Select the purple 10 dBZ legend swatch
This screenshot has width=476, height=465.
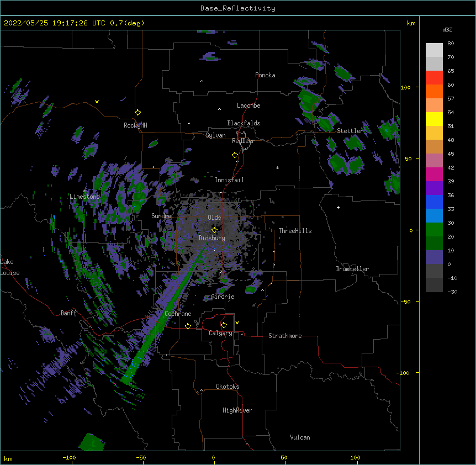pyautogui.click(x=434, y=257)
